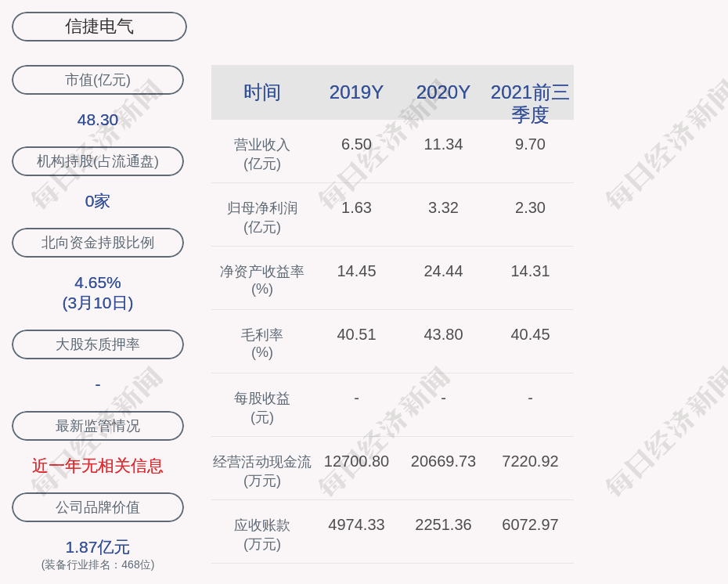Image resolution: width=728 pixels, height=584 pixels.
Task: Select the 毛利率(%) row label
Action: [x=262, y=344]
